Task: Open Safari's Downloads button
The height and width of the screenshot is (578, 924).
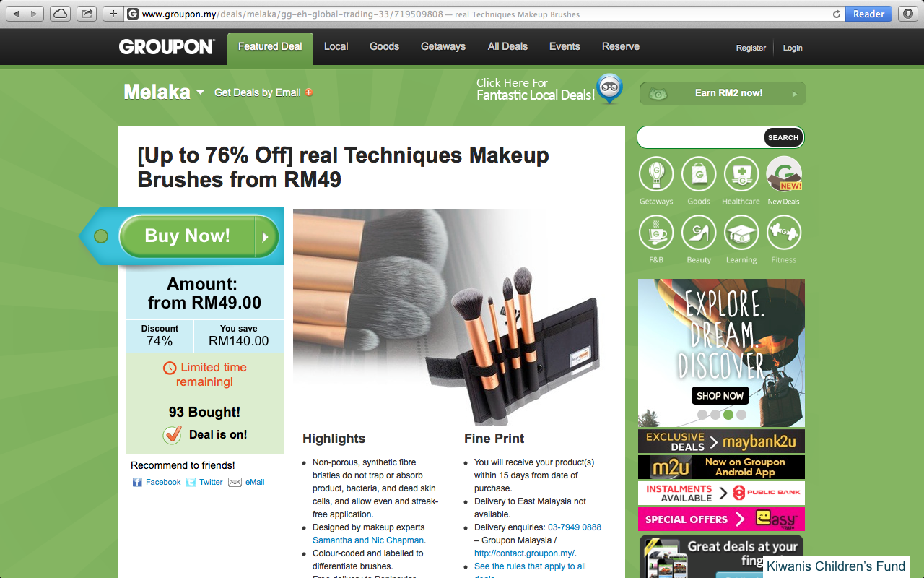Action: pyautogui.click(x=907, y=14)
